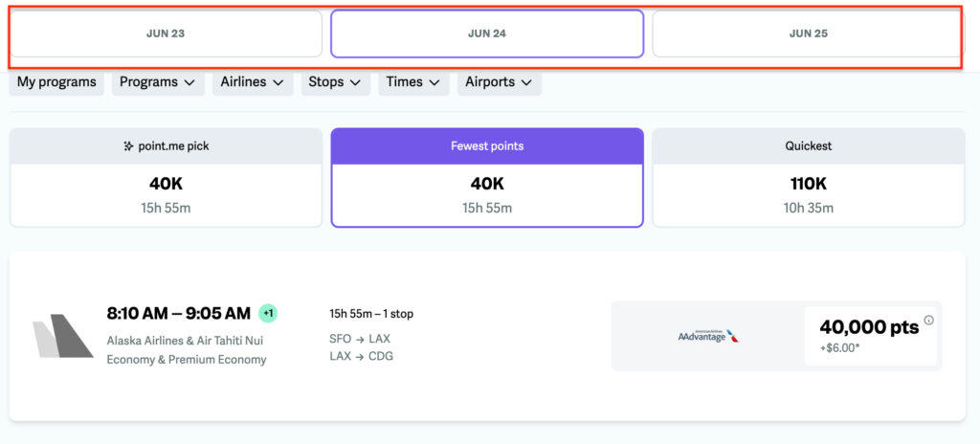The height and width of the screenshot is (444, 980).
Task: Click the 40,000 pts price box
Action: click(870, 336)
